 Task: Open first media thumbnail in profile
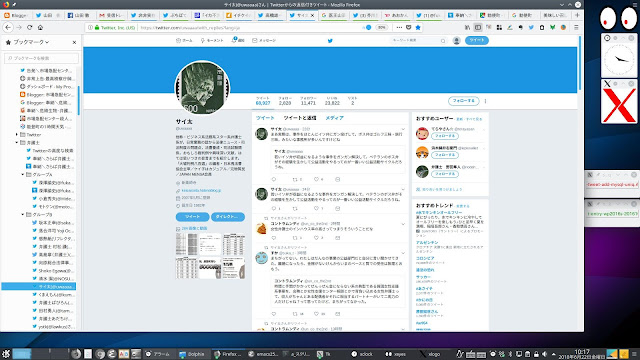pyautogui.click(x=187, y=244)
